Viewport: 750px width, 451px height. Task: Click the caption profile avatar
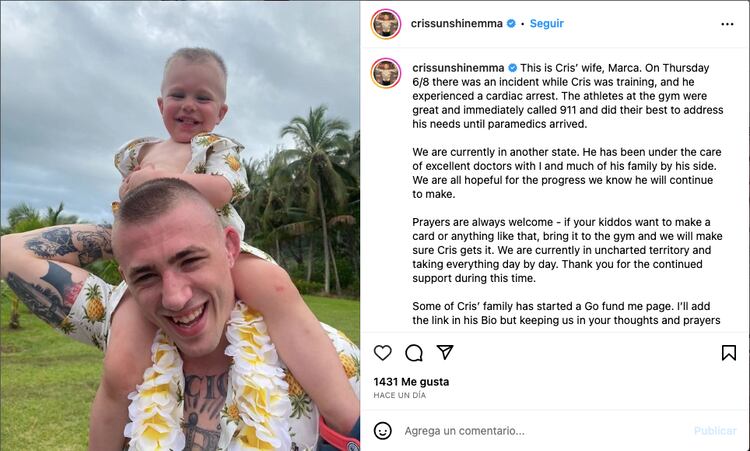(x=386, y=73)
